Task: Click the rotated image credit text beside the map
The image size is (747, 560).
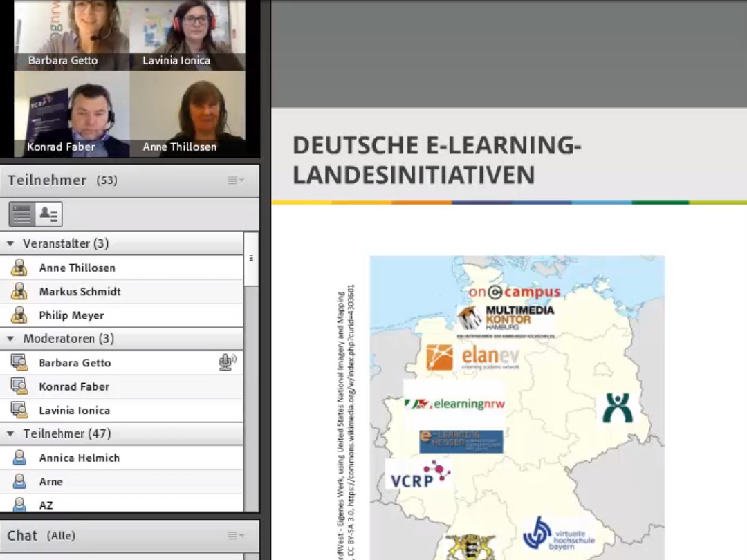Action: (347, 422)
